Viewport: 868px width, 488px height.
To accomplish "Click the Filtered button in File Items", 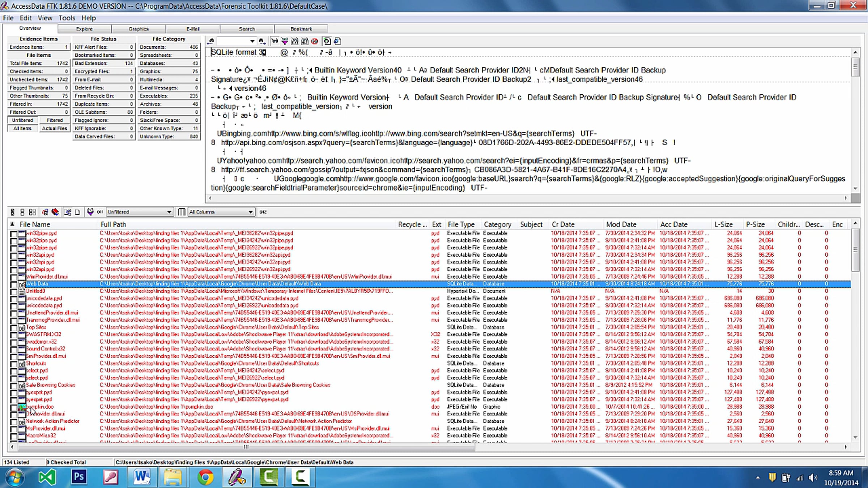I will tap(54, 120).
